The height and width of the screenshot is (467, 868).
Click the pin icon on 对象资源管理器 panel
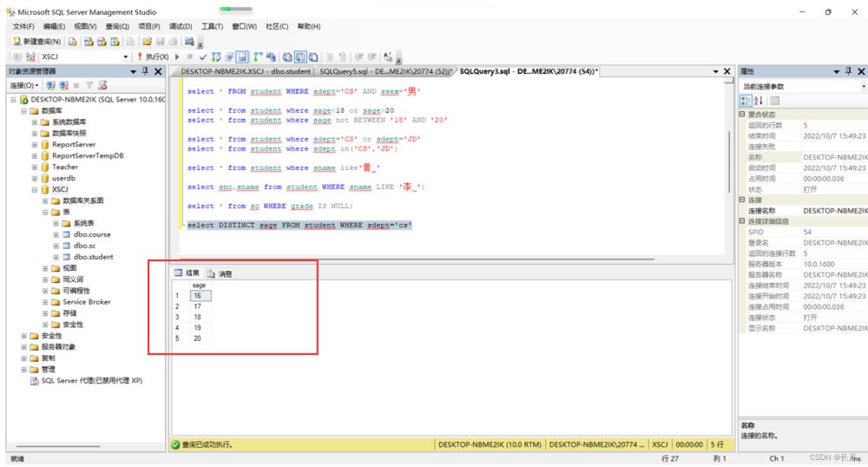(145, 71)
